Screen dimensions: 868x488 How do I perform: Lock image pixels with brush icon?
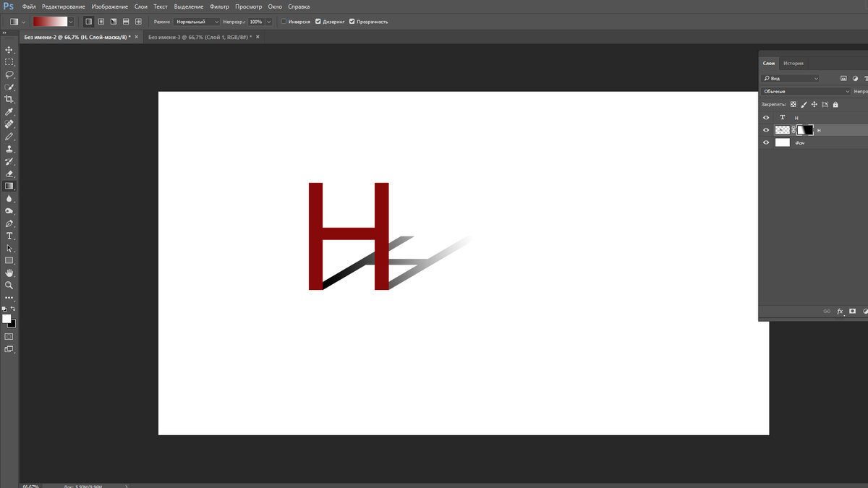click(x=804, y=104)
